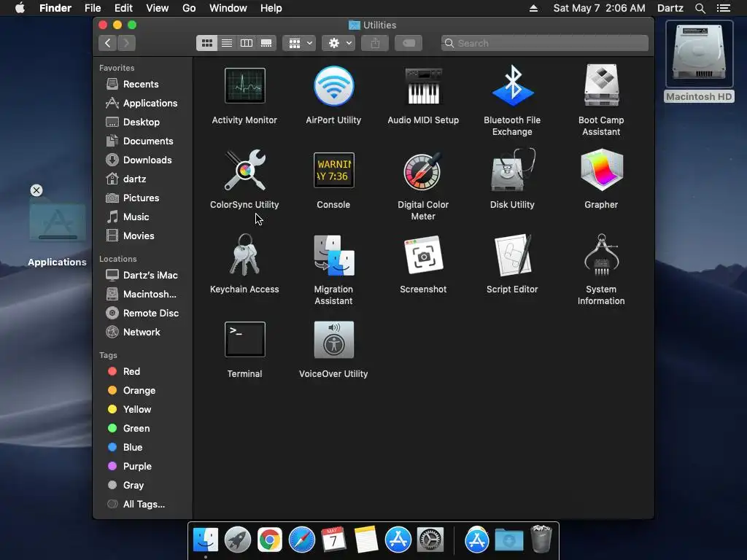The width and height of the screenshot is (747, 560).
Task: Go back in Finder window
Action: coord(108,43)
